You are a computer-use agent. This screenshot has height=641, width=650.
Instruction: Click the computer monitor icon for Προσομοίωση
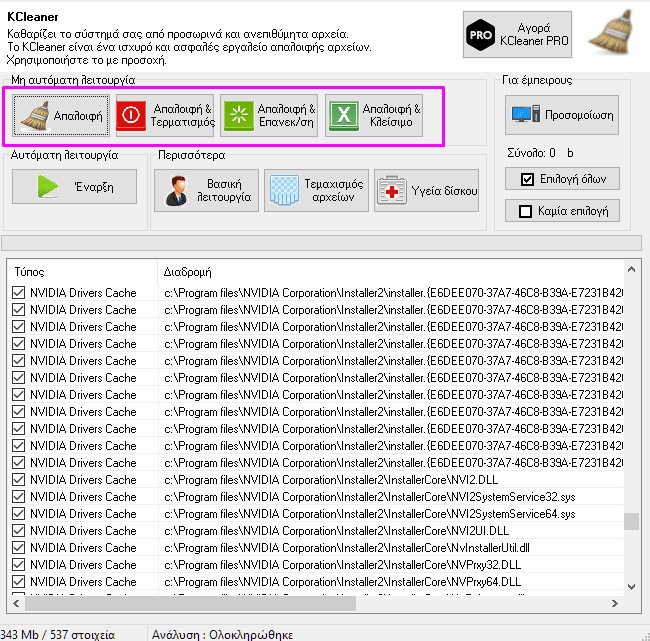coord(526,114)
